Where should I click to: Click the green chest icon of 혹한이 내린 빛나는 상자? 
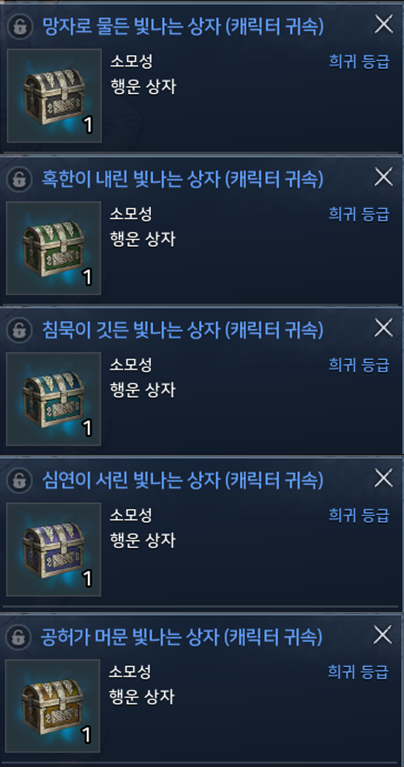pyautogui.click(x=53, y=248)
